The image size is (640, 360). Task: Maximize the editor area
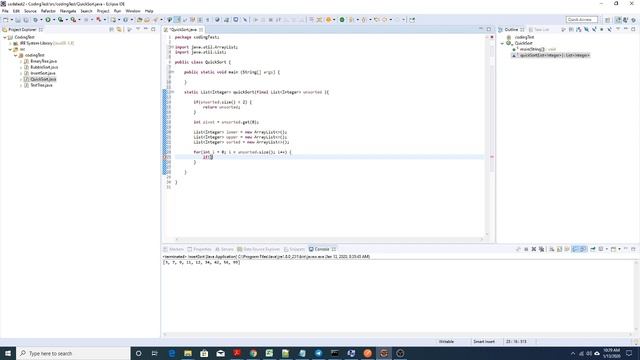point(489,29)
